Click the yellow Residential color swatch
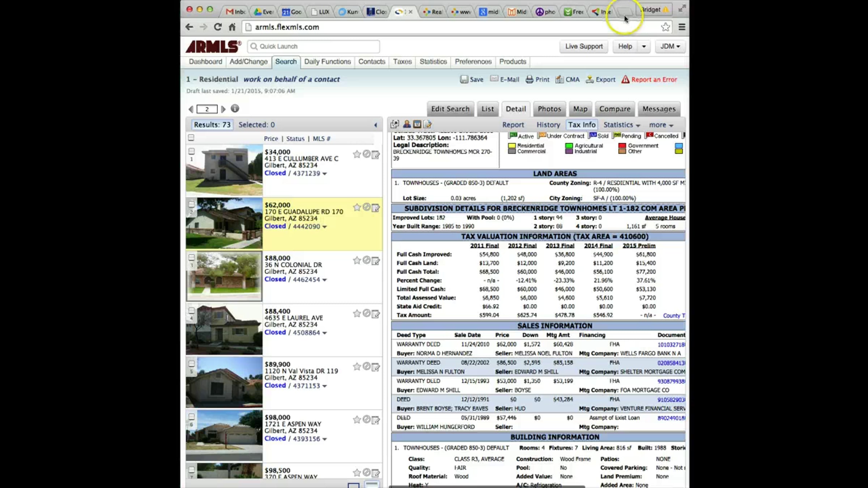This screenshot has height=488, width=868. tap(511, 146)
